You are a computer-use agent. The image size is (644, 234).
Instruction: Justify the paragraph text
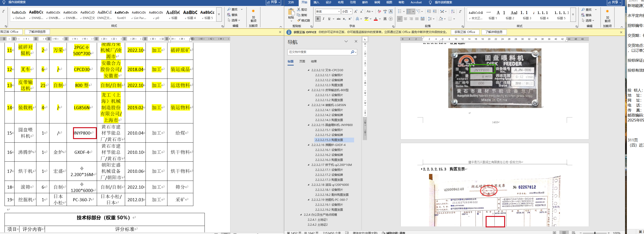(x=417, y=19)
